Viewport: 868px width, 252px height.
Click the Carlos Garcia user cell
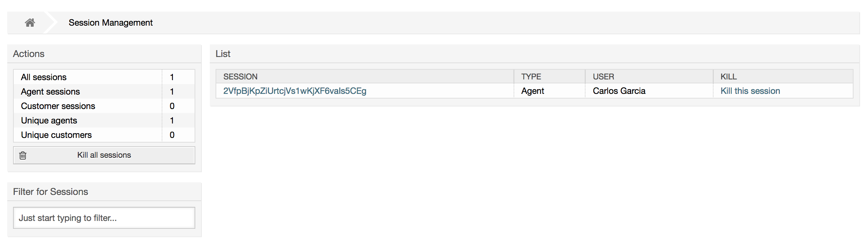(619, 91)
